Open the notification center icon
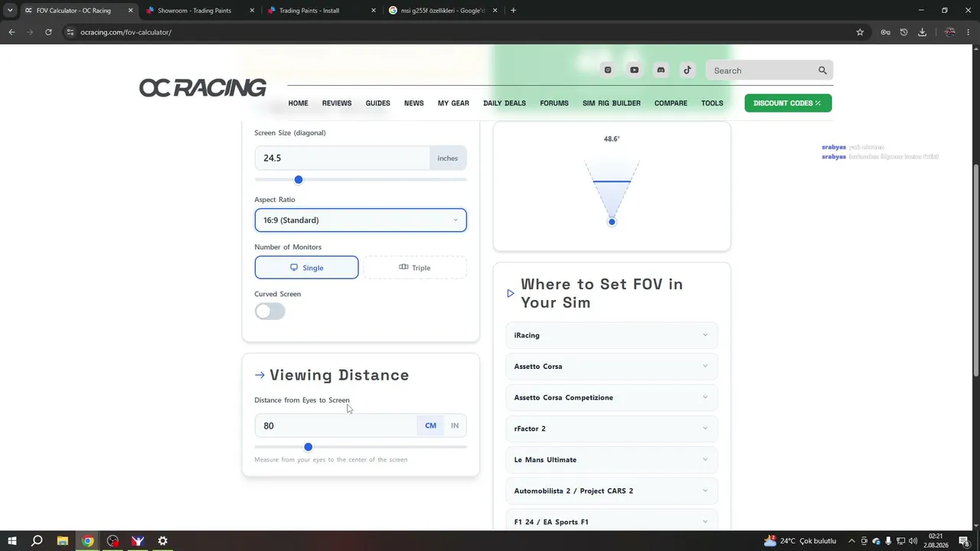Image resolution: width=980 pixels, height=551 pixels. pyautogui.click(x=964, y=541)
